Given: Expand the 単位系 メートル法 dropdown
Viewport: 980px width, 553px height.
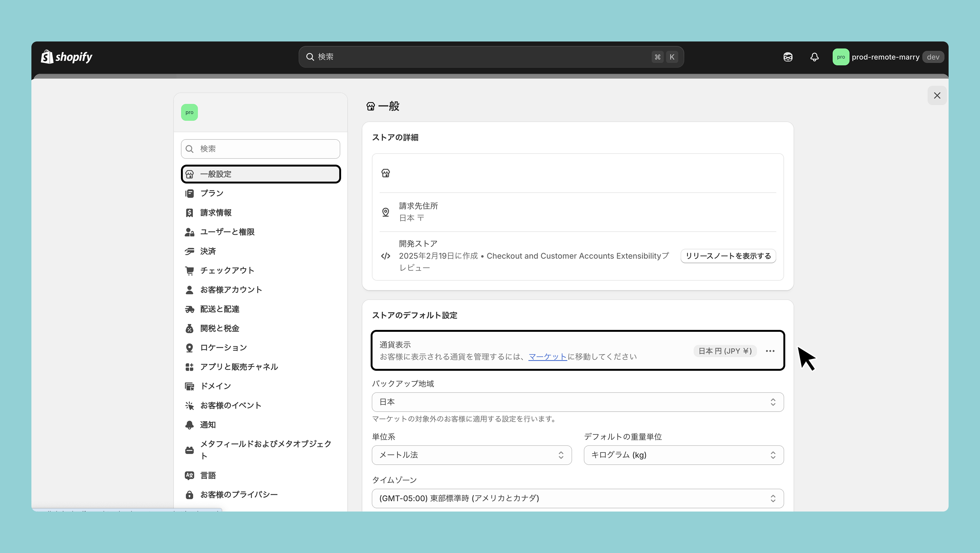Looking at the screenshot, I should (471, 455).
